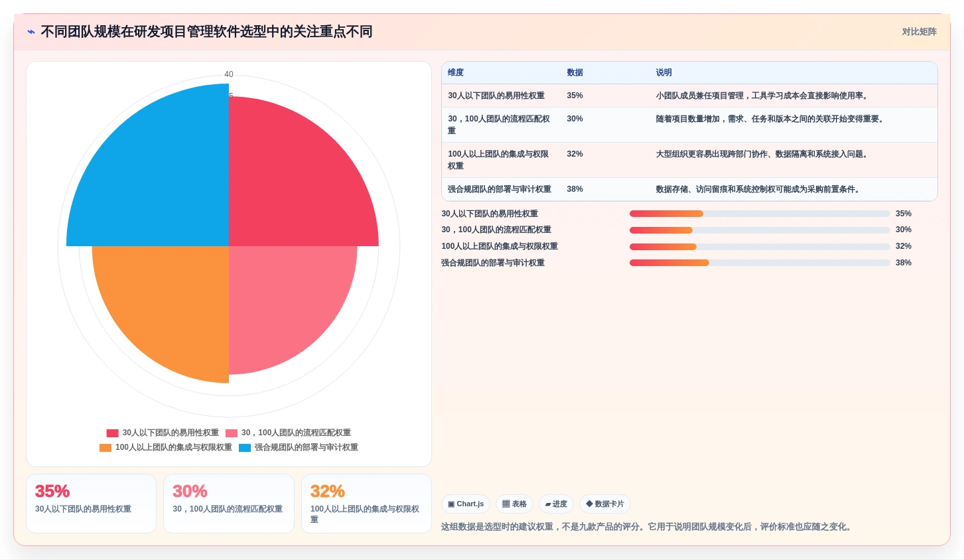This screenshot has width=964, height=560.
Task: Click the 数据卡片 tag chip
Action: tap(605, 504)
